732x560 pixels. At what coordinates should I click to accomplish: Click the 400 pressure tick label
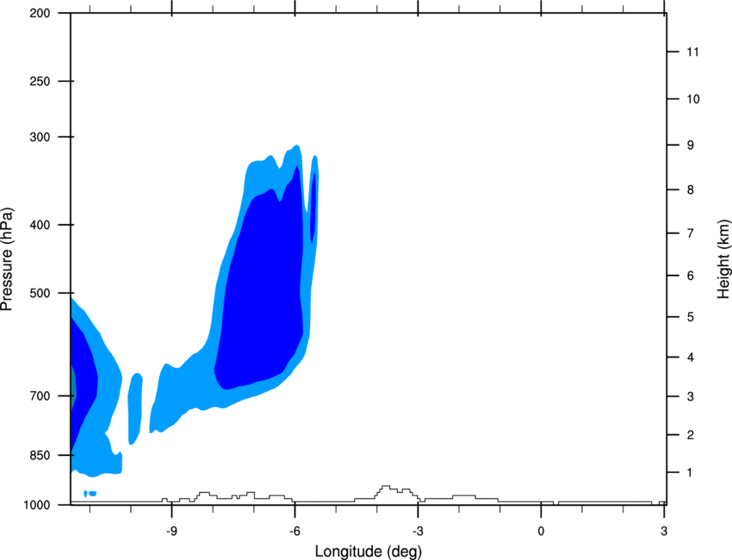point(40,225)
